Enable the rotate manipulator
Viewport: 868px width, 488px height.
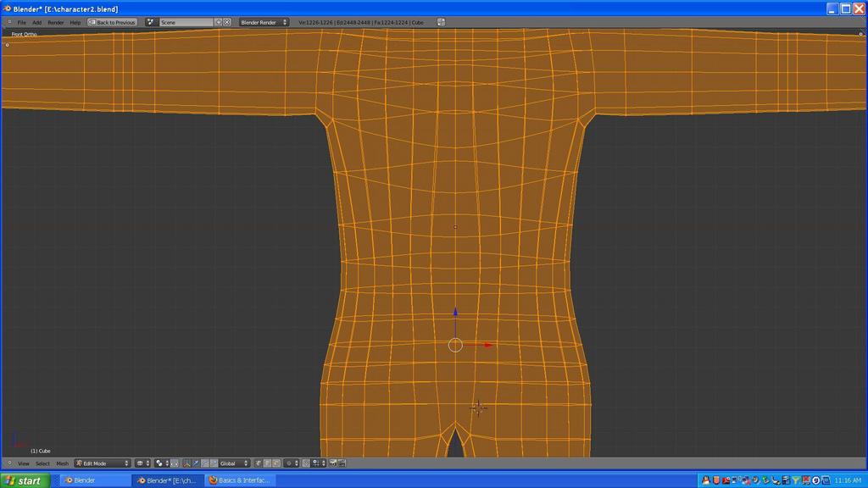205,463
